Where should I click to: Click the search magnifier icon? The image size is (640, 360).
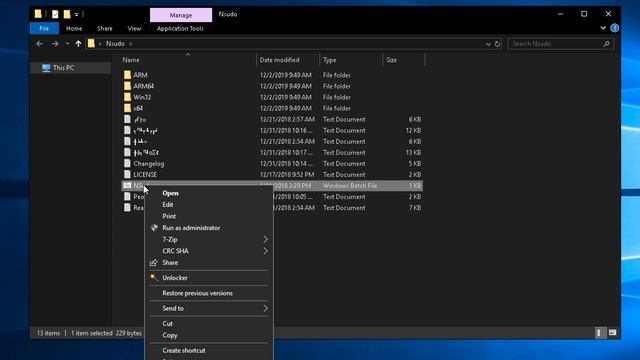click(x=607, y=44)
